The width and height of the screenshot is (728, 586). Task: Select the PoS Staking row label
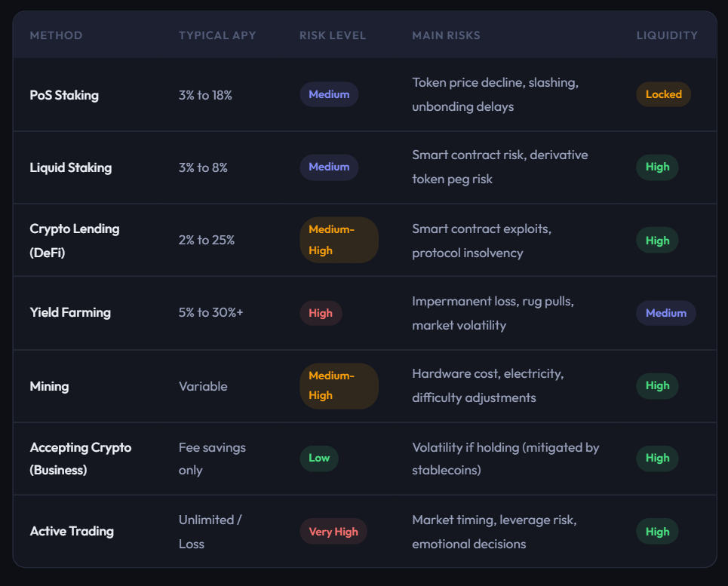pyautogui.click(x=63, y=94)
